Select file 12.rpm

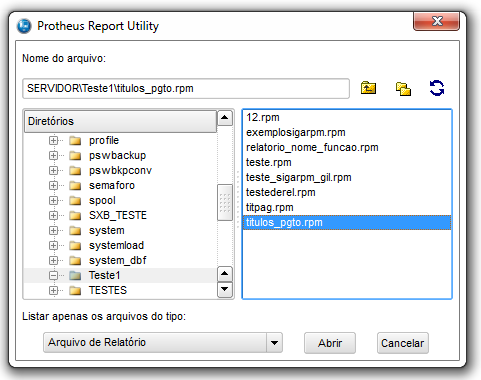(347, 118)
